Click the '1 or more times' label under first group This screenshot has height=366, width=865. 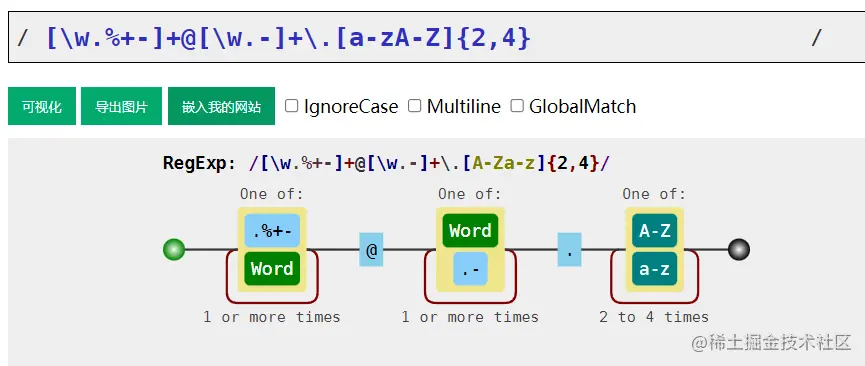272,317
